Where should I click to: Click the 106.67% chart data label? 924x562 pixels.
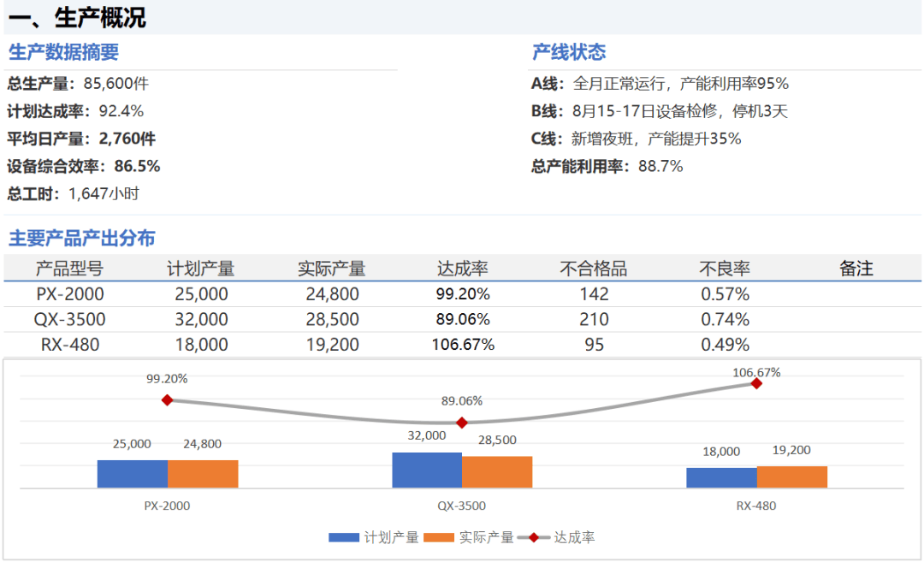756,372
